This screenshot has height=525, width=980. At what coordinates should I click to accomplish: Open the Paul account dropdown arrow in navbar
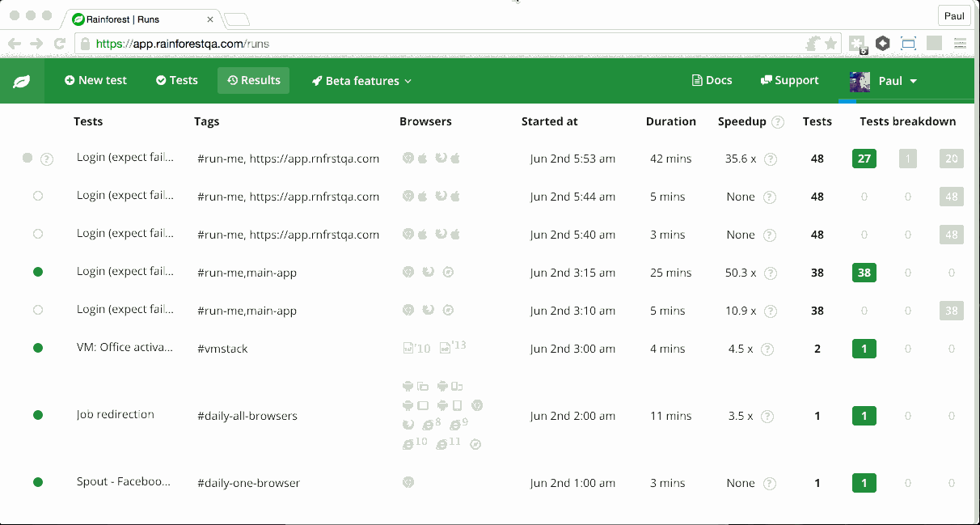tap(914, 81)
